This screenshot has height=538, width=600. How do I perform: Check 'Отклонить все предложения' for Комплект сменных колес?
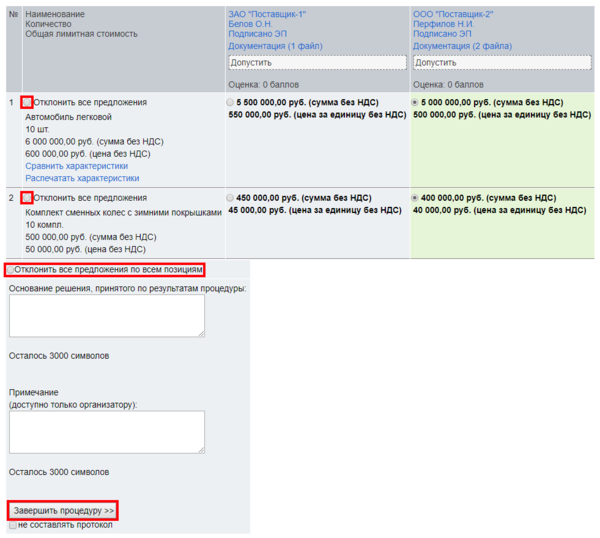27,198
